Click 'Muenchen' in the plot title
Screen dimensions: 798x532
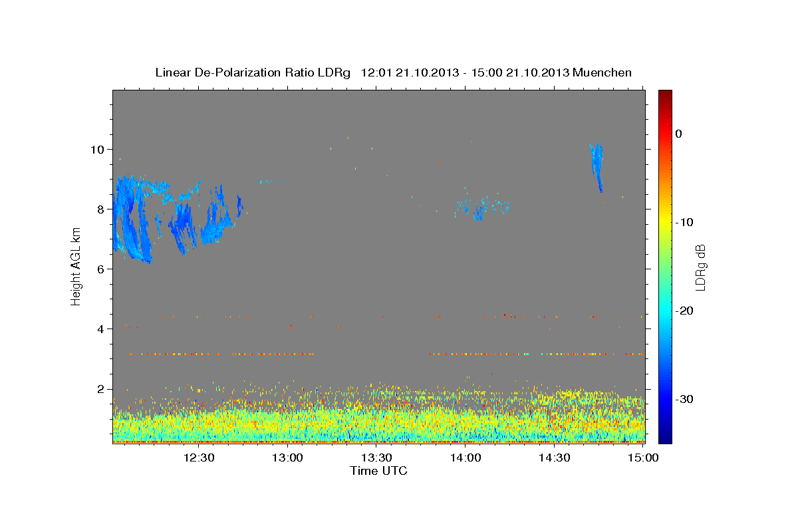point(602,72)
